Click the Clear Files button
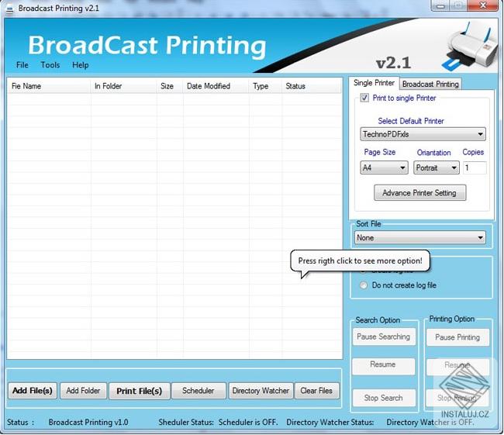This screenshot has width=504, height=435. [316, 391]
